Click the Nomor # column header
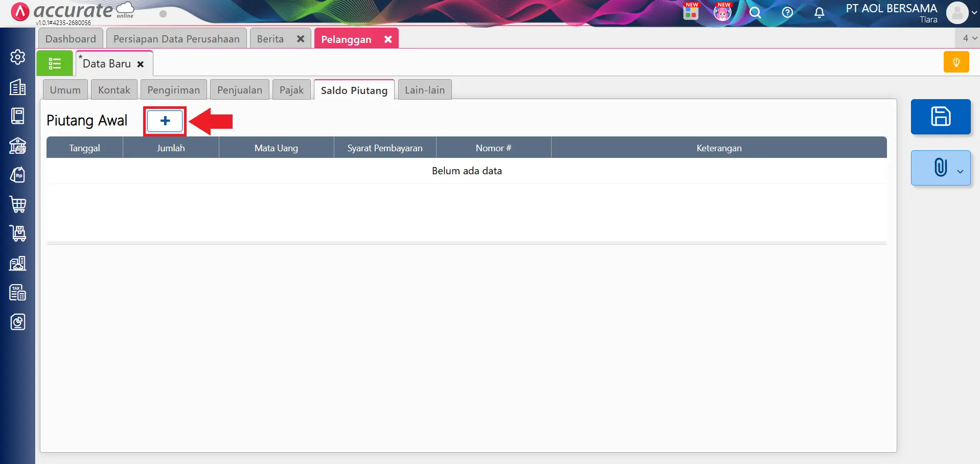The image size is (980, 464). (x=493, y=148)
